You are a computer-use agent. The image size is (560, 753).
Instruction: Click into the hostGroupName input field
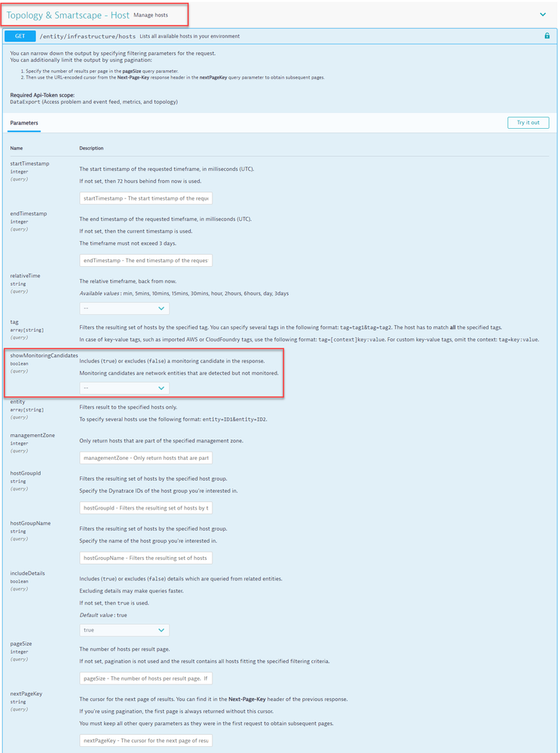point(145,558)
